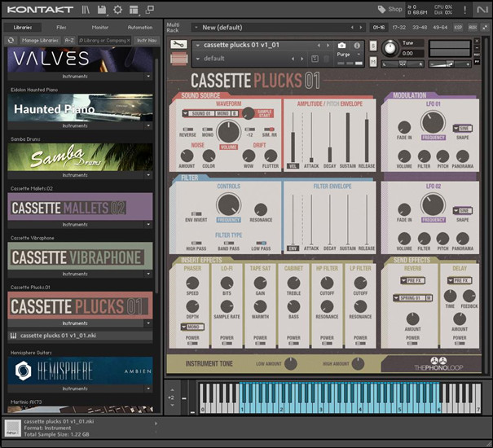Screen dimensions: 493x448
Task: Toggle the Phaser power switch
Action: point(192,342)
